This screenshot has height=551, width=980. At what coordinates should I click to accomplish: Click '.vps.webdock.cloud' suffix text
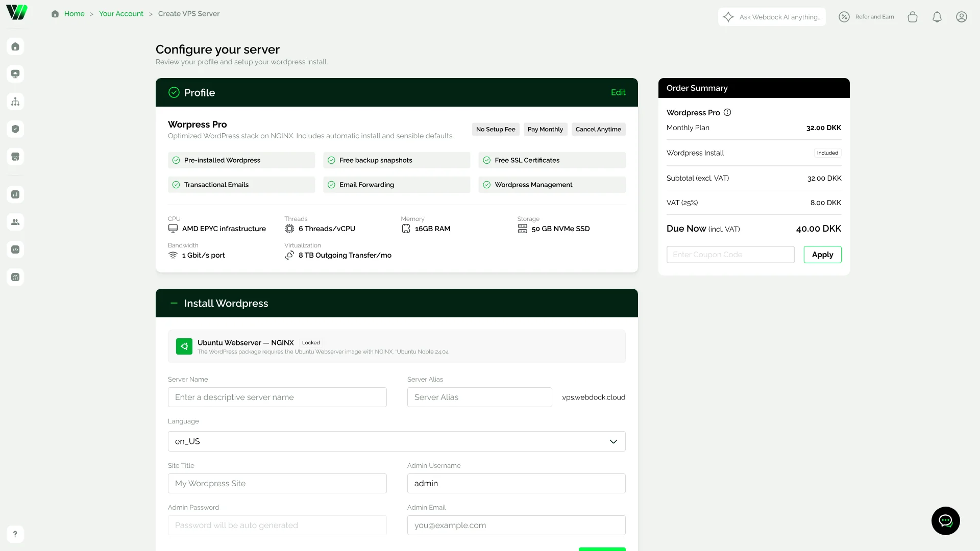pyautogui.click(x=594, y=397)
